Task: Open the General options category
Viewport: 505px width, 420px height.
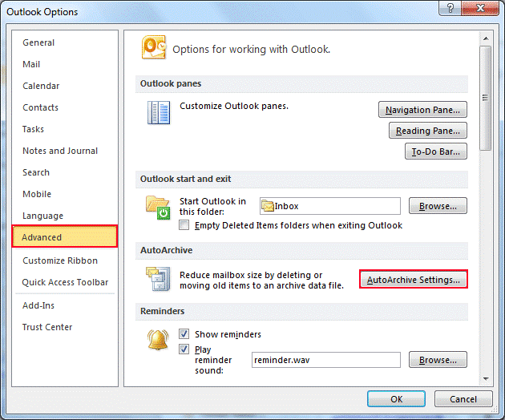Action: (65, 42)
